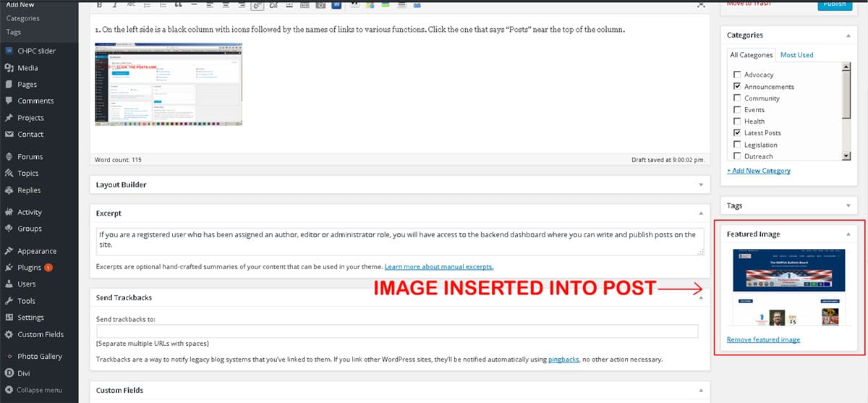Expand the Tags panel arrow

tap(848, 206)
